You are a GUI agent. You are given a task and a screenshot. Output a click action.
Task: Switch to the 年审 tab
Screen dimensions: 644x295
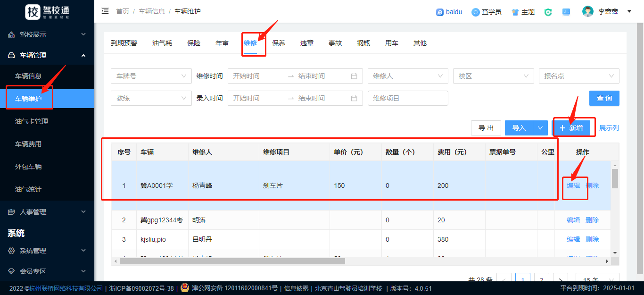point(222,43)
